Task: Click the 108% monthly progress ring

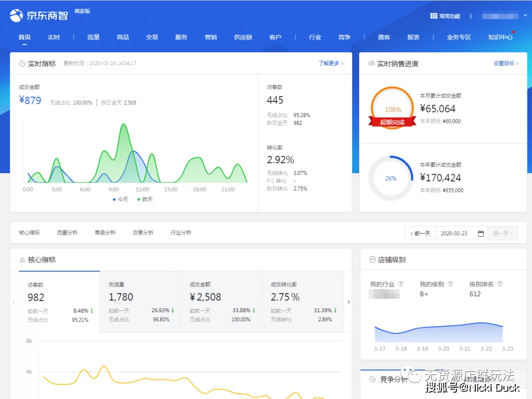Action: 393,109
